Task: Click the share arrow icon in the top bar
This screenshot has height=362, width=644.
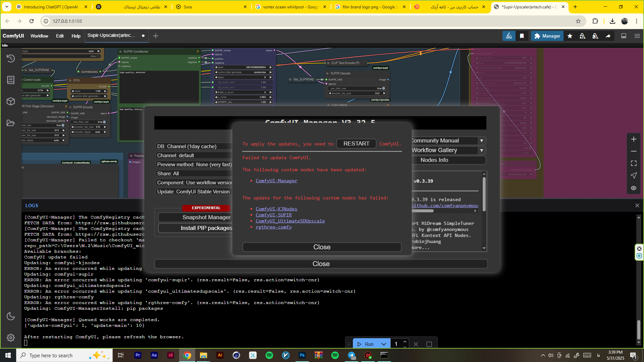Action: (608, 36)
